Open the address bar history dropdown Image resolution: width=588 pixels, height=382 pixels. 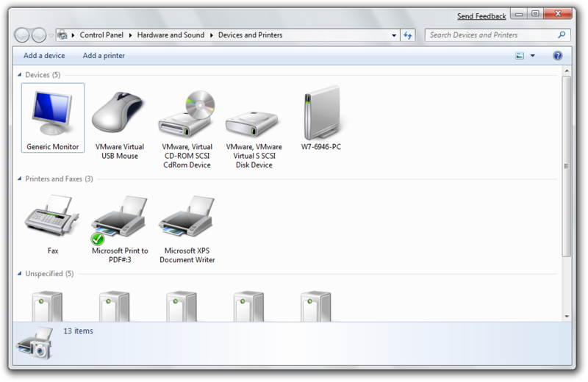coord(394,35)
